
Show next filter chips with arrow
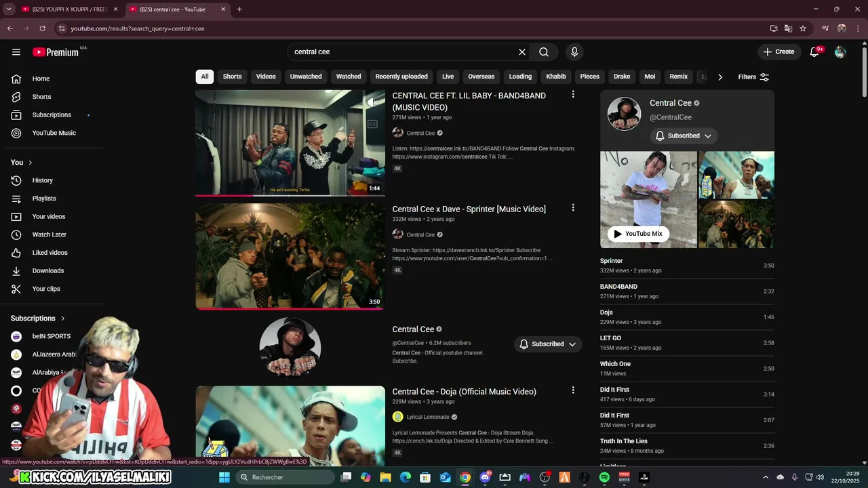720,77
